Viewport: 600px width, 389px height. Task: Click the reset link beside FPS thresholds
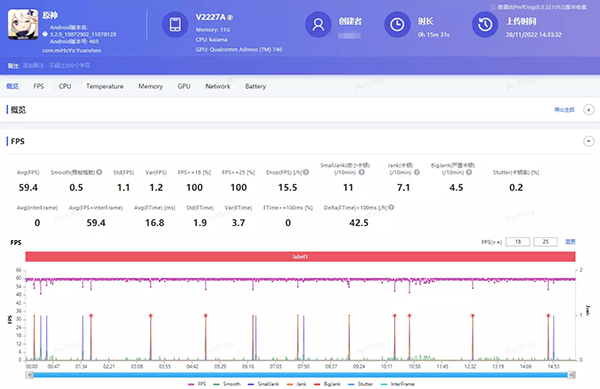click(x=570, y=242)
